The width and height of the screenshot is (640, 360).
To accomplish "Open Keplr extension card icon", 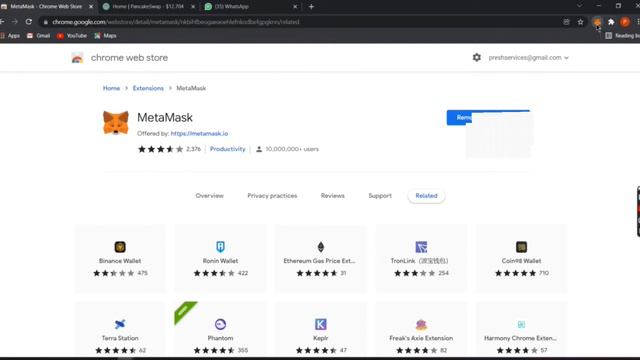I will [x=321, y=324].
